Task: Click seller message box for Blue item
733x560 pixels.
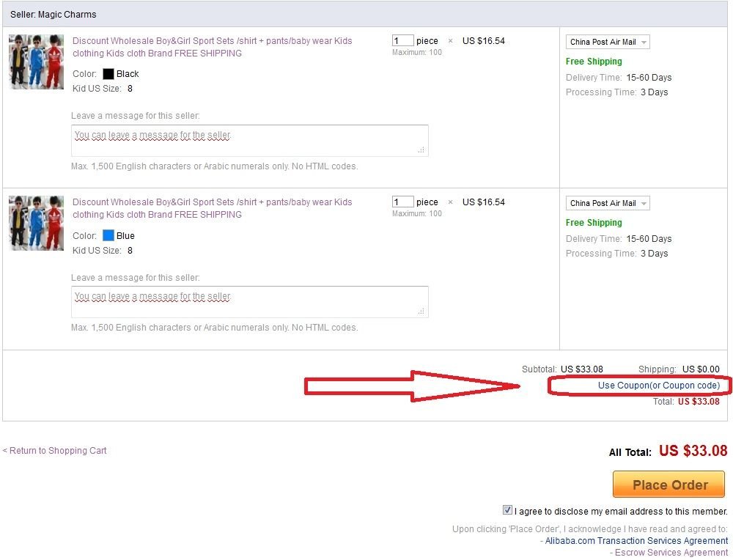Action: [x=249, y=302]
